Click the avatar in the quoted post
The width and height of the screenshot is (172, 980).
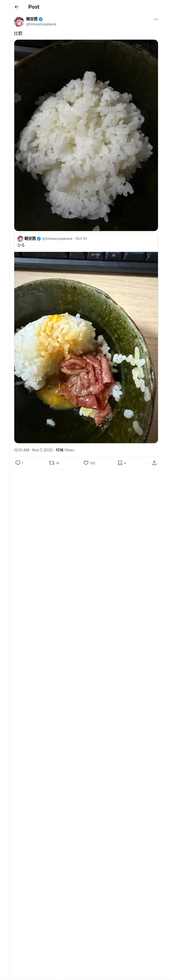[x=20, y=239]
